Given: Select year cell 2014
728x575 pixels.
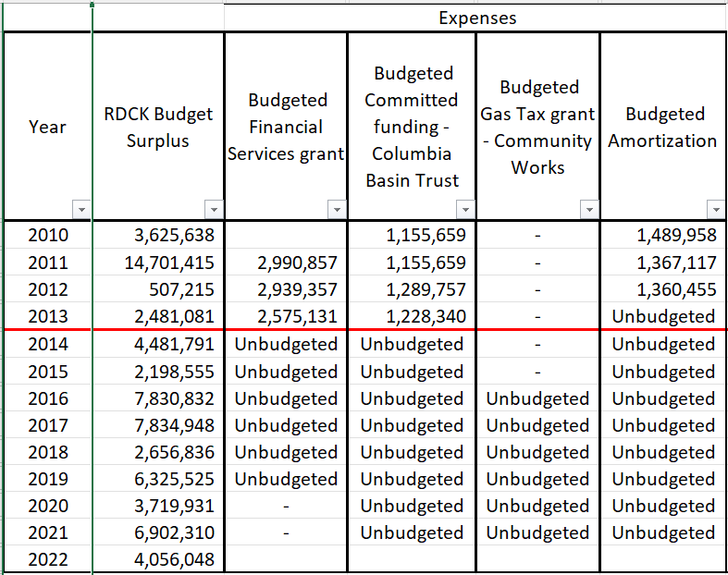Looking at the screenshot, I should [47, 344].
